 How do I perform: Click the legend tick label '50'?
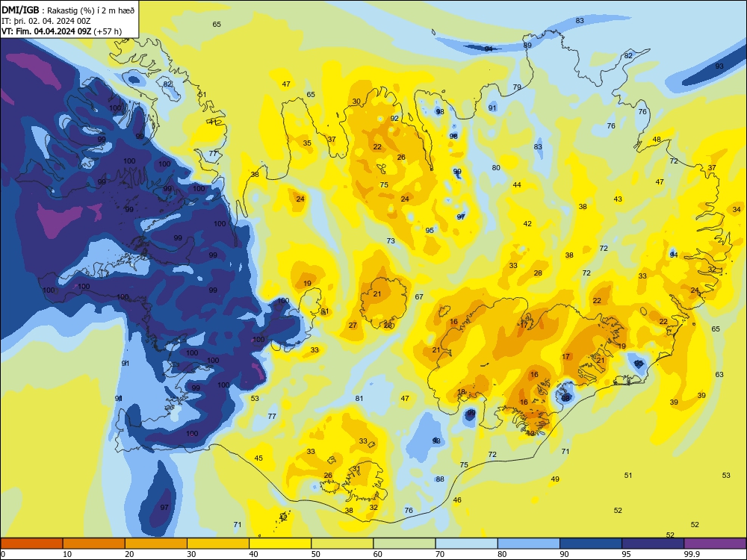coord(316,554)
